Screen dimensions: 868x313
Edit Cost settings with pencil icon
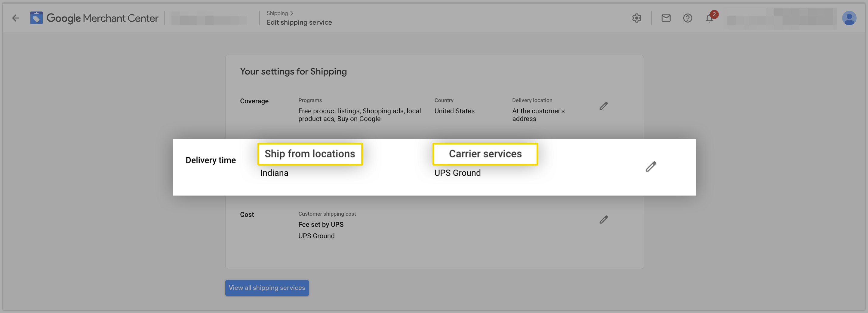pyautogui.click(x=604, y=220)
